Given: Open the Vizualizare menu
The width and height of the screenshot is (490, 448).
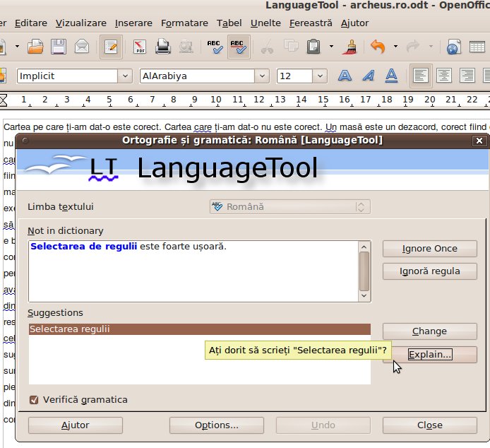Looking at the screenshot, I should point(81,23).
